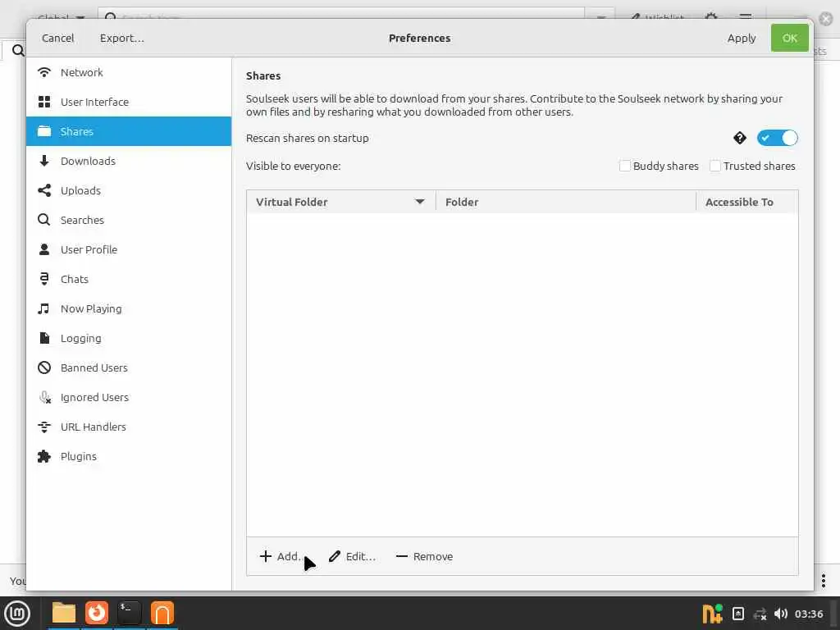
Task: Click Edit… to modify a share
Action: (x=352, y=556)
